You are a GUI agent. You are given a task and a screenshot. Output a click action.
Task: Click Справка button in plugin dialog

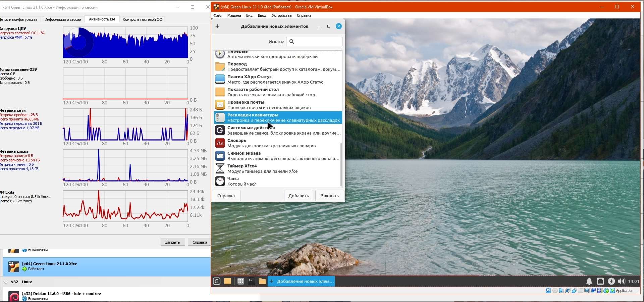(226, 196)
